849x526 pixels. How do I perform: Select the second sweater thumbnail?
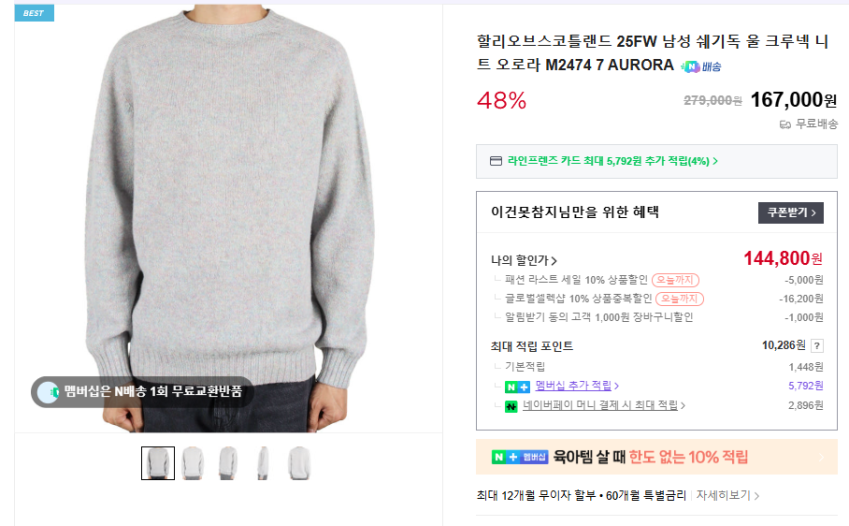(x=193, y=463)
